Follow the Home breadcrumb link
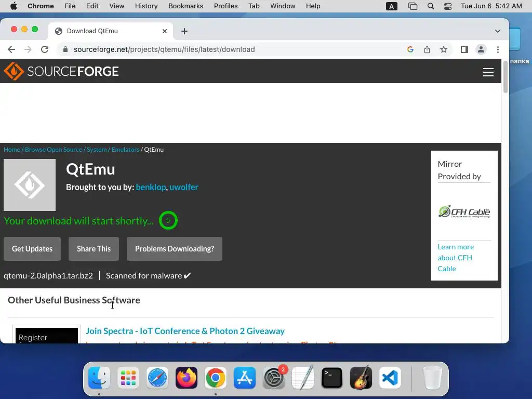 tap(12, 150)
